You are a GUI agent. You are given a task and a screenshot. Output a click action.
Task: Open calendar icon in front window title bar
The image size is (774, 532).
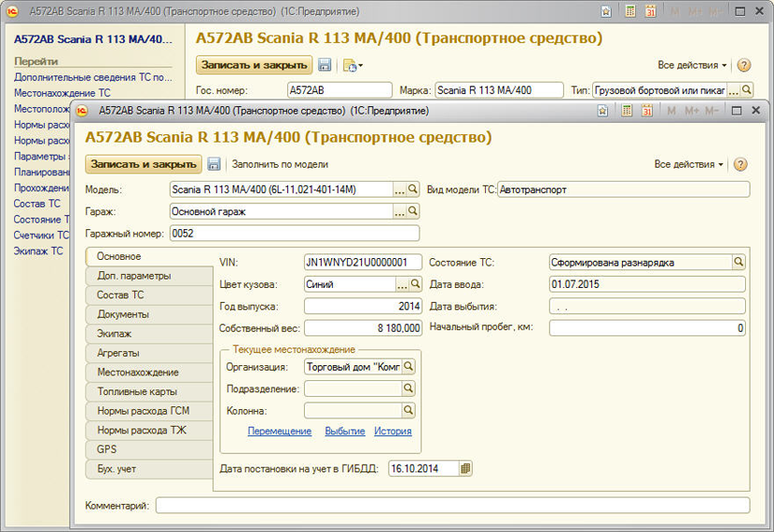647,111
